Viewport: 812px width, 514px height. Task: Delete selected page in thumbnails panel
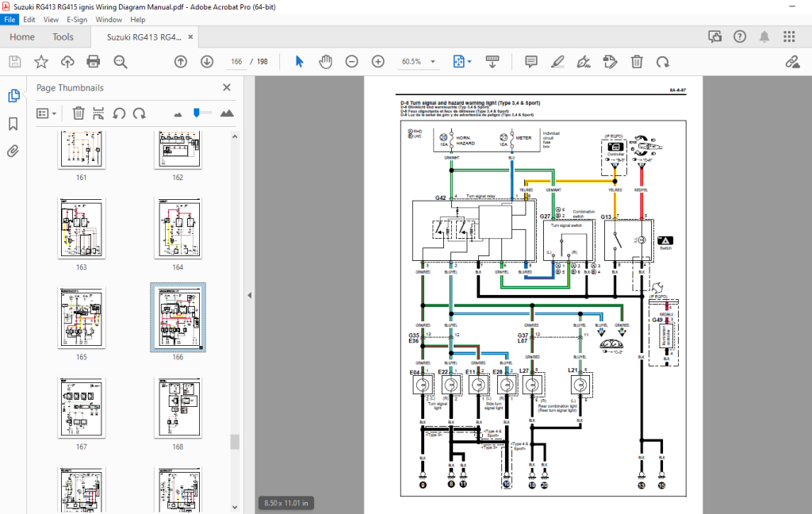click(x=79, y=113)
